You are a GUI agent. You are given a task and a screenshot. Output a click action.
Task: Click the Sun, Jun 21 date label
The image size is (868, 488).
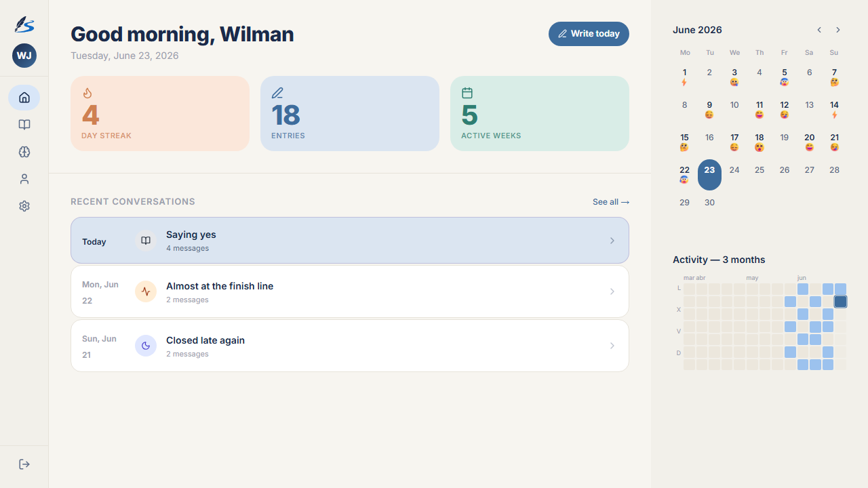pos(99,346)
